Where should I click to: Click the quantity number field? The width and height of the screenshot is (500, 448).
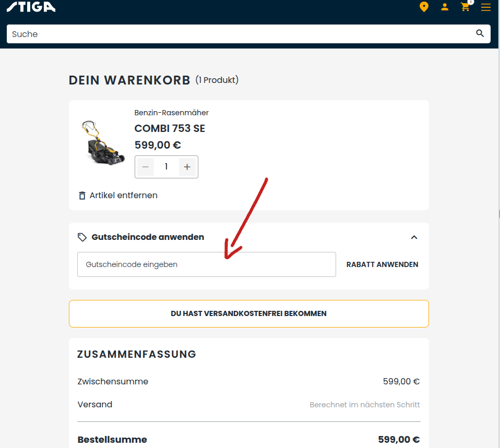pyautogui.click(x=166, y=167)
